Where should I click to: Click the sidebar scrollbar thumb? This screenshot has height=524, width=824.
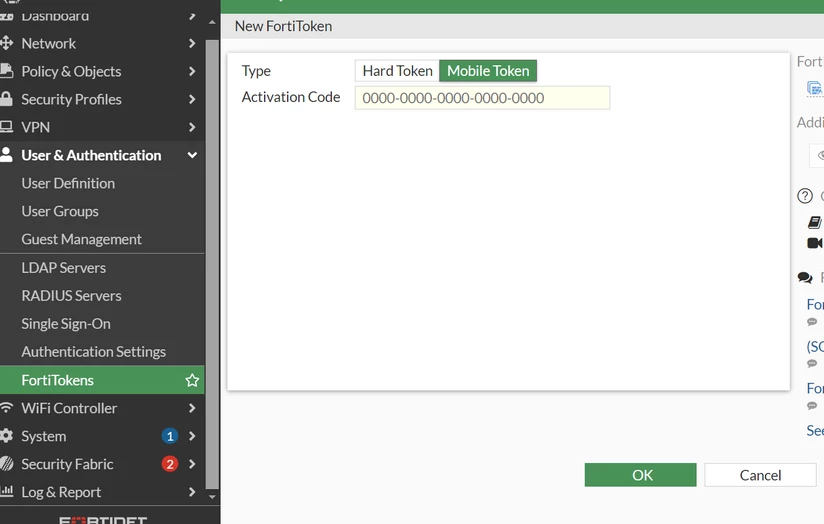212,264
